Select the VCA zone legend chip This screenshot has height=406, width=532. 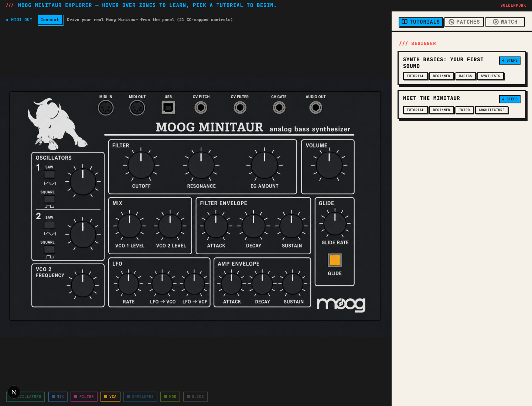point(110,396)
